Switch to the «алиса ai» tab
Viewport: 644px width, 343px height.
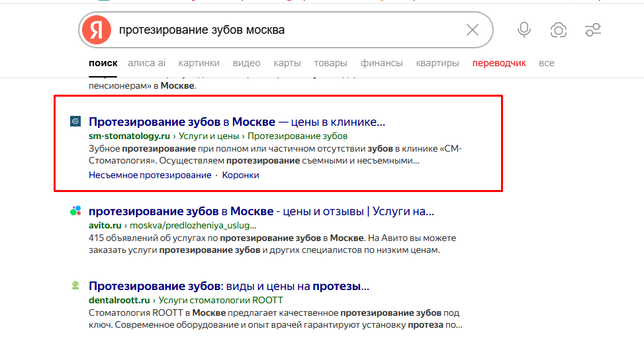pos(146,63)
